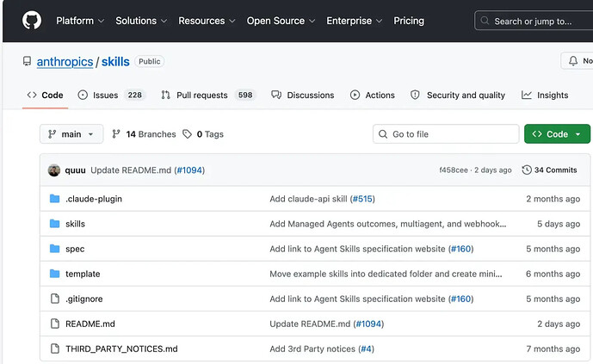The image size is (593, 364).
Task: Open pull request #515 link
Action: coord(362,199)
